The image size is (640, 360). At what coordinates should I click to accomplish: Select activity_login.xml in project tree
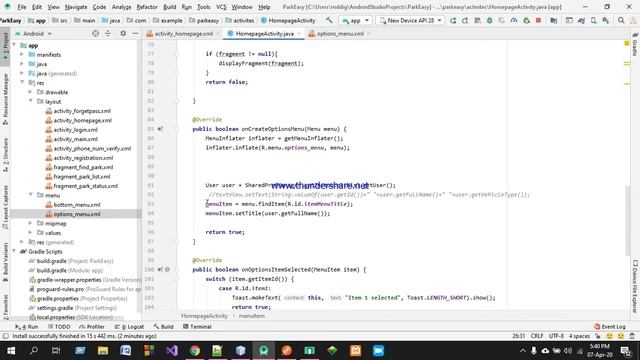[x=76, y=129]
